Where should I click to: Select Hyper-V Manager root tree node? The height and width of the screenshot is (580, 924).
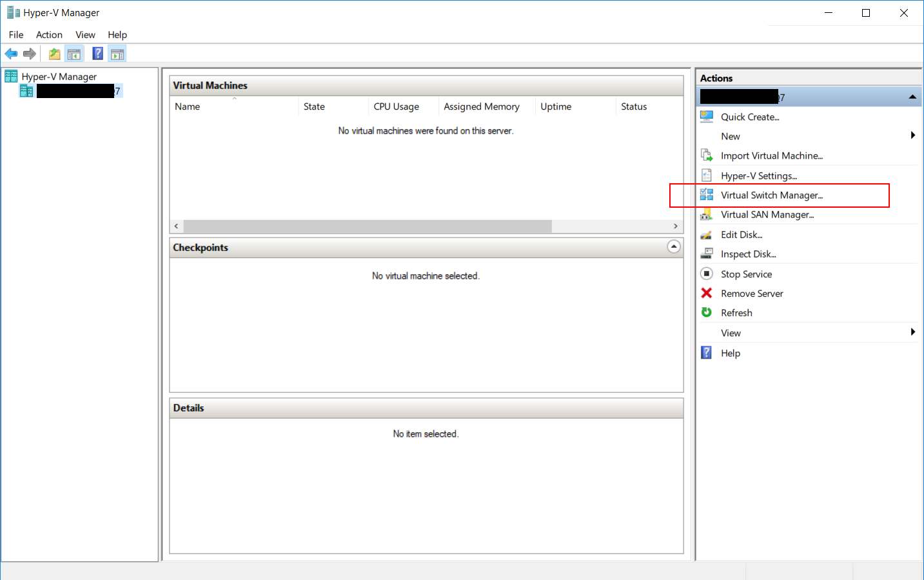coord(59,77)
